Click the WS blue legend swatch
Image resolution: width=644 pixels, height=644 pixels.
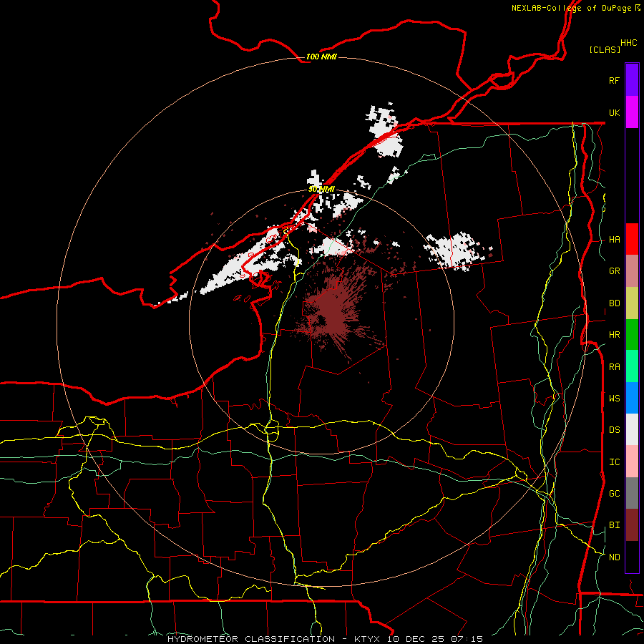point(632,398)
